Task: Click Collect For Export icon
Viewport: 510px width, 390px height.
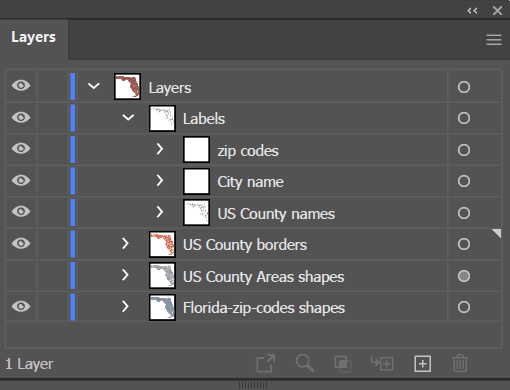Action: pos(266,363)
